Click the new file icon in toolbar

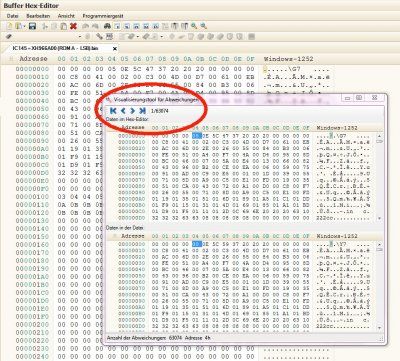(10, 26)
